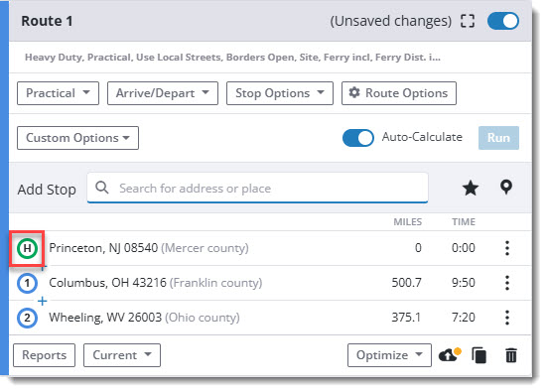This screenshot has height=392, width=547.
Task: Open three-dot menu for Columbus stop
Action: click(x=507, y=283)
